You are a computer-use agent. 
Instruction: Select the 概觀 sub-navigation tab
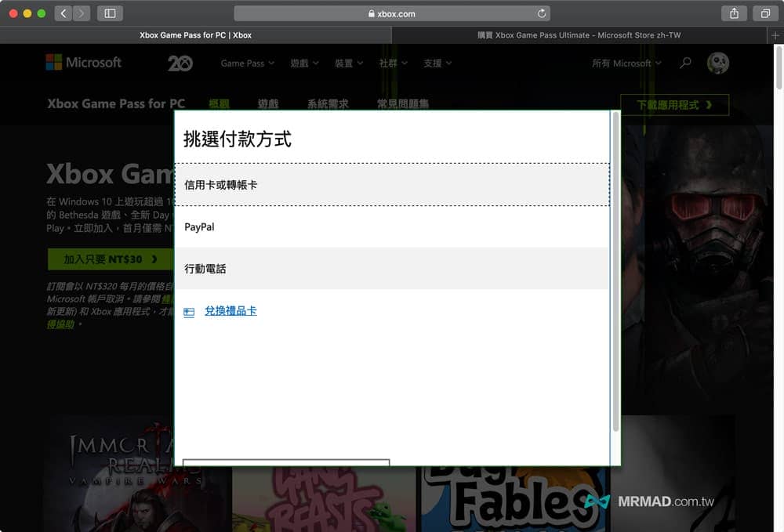pos(219,104)
